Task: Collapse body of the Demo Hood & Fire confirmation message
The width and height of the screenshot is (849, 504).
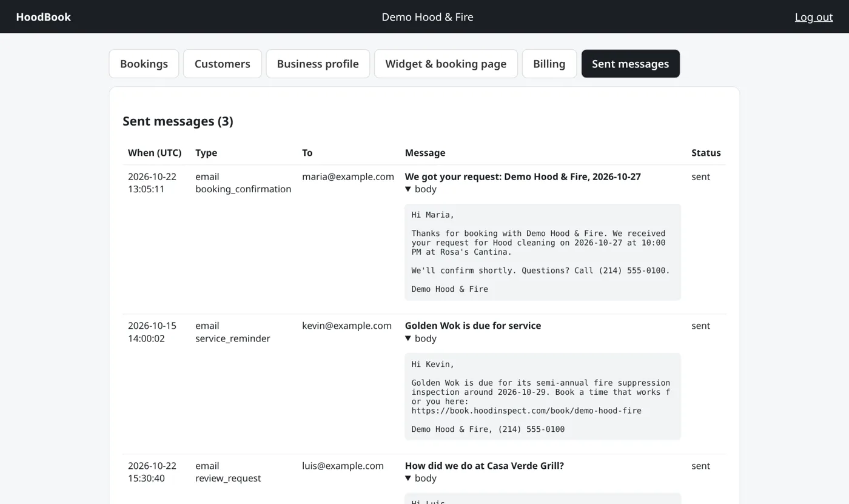Action: click(421, 189)
